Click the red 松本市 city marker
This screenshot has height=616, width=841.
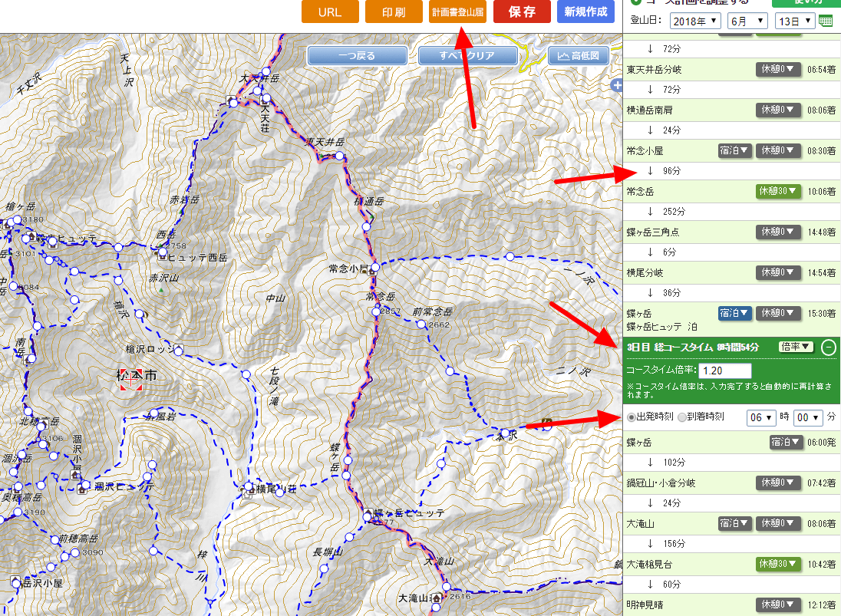point(131,380)
